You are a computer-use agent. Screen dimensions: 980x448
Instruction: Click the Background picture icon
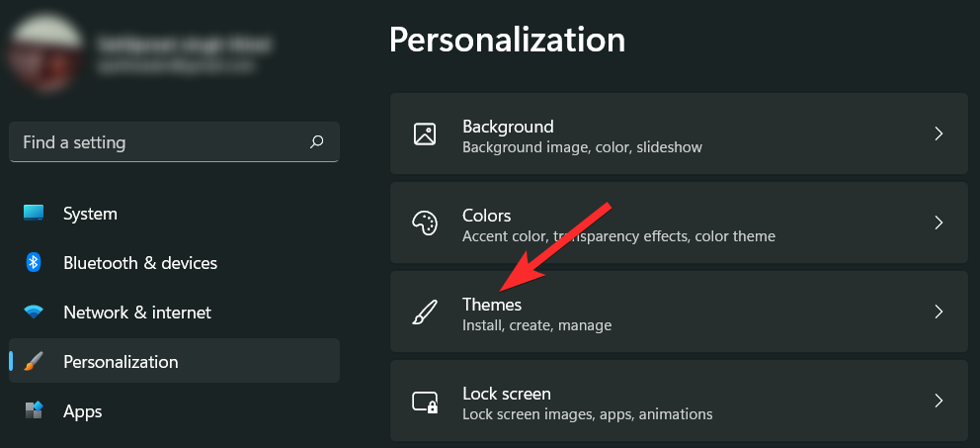(x=425, y=134)
